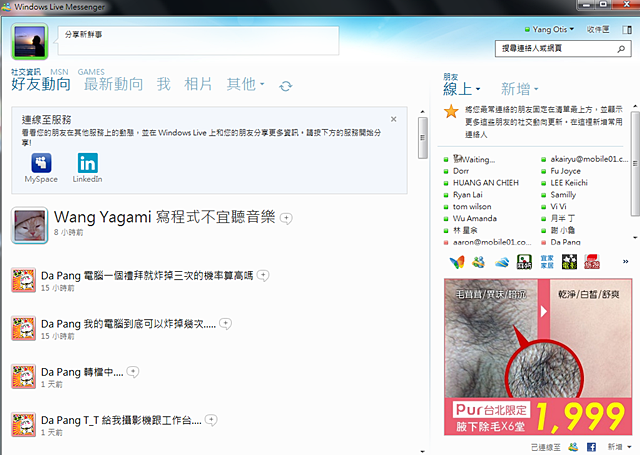Viewport: 640px width, 455px height.
Task: Open the Pur 腋下除毛 advertisement
Action: 538,357
